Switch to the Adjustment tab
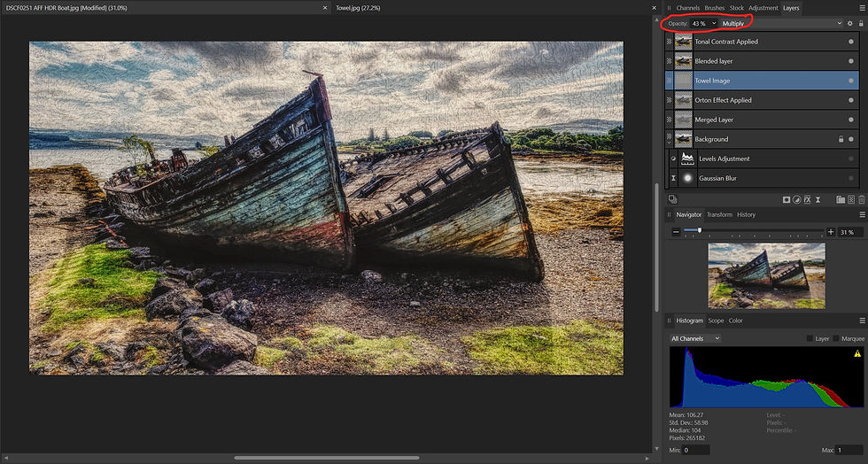This screenshot has height=464, width=868. pos(763,8)
